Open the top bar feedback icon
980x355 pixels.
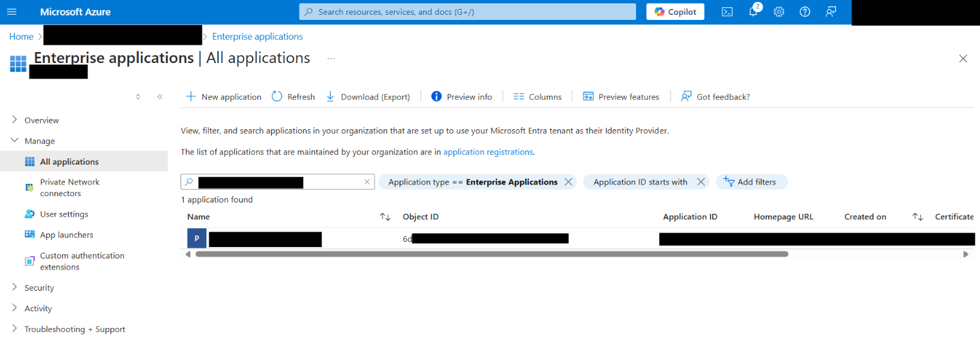coord(831,12)
